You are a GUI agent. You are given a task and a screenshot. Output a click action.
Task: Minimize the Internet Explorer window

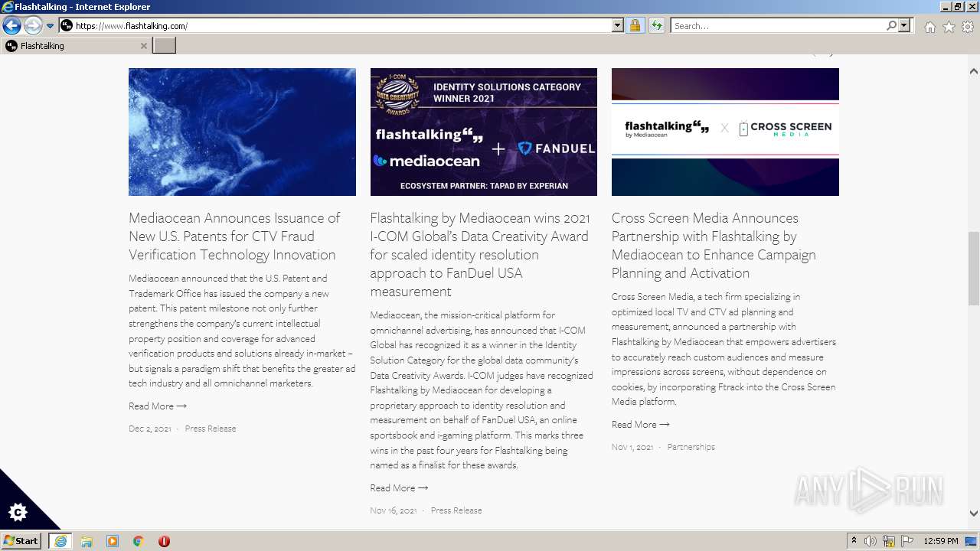tap(944, 7)
